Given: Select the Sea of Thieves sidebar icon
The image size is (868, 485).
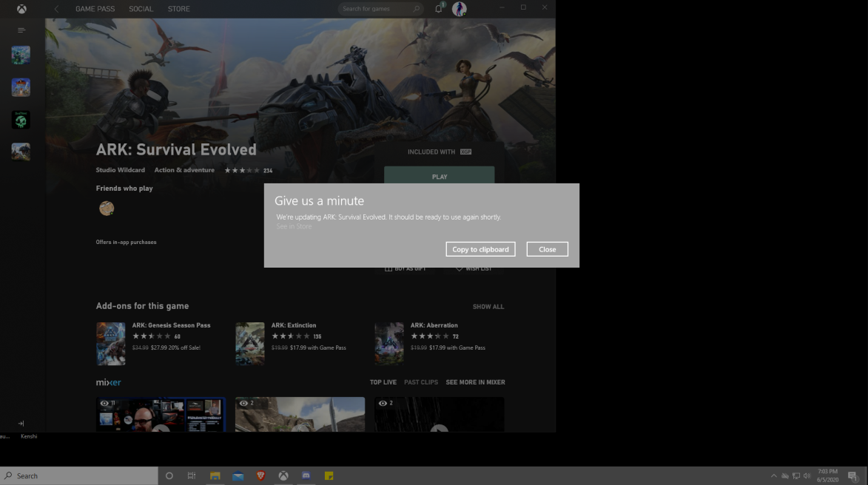Looking at the screenshot, I should (21, 120).
